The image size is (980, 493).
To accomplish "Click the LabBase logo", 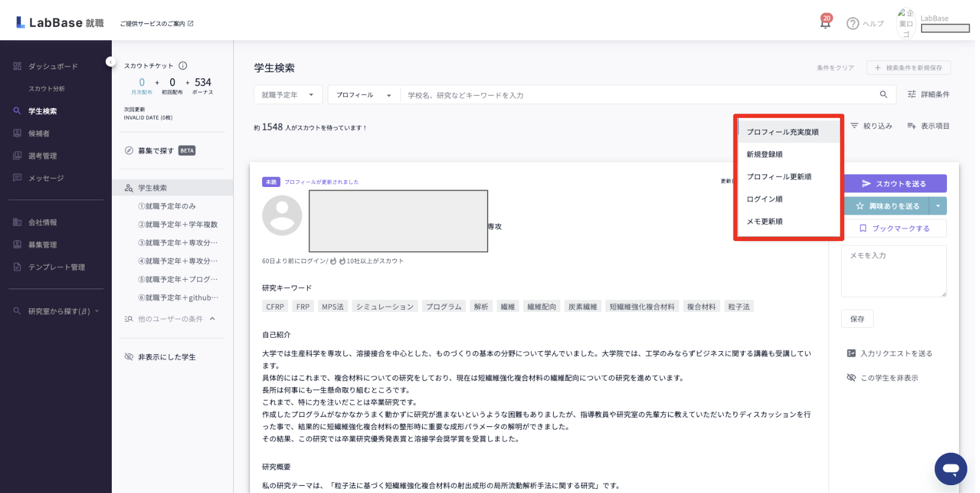I will tap(60, 23).
